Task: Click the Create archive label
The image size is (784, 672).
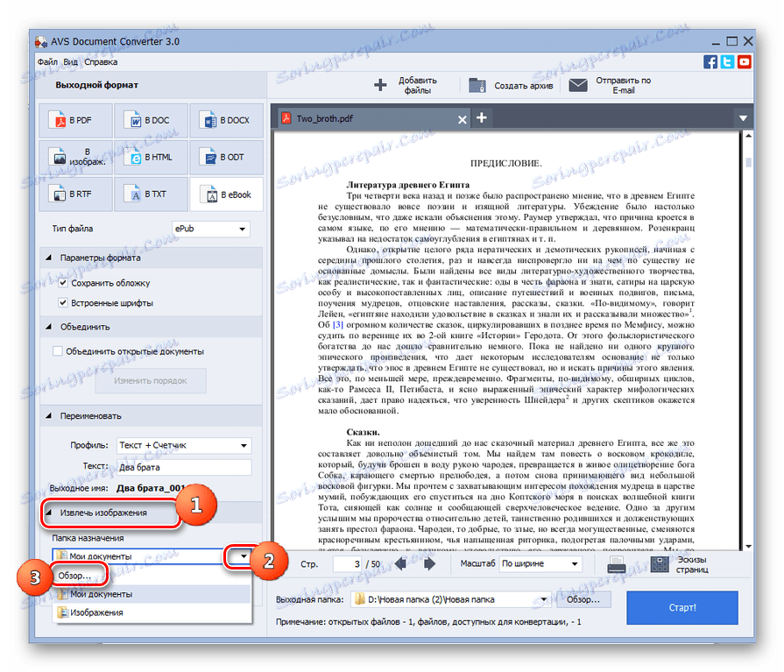Action: 524,86
